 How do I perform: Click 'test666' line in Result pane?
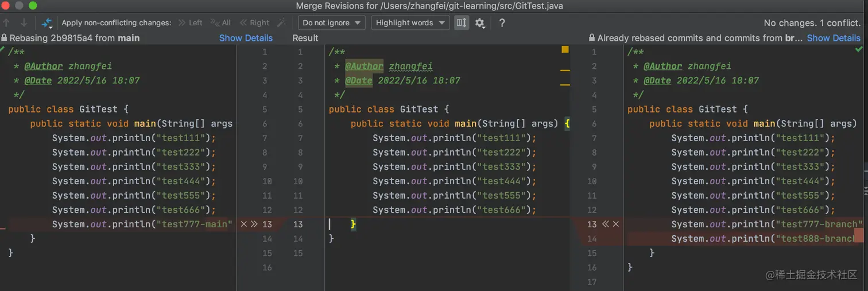tap(455, 209)
